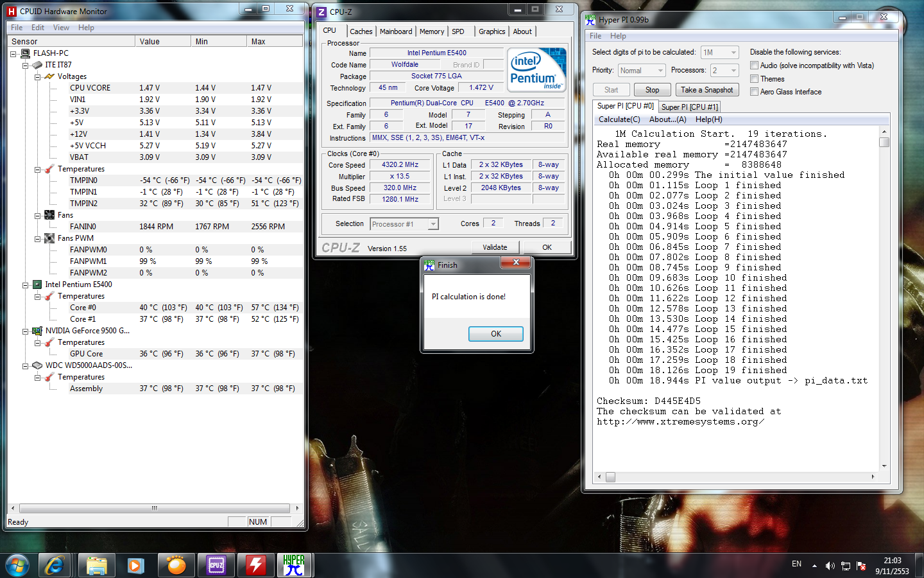This screenshot has width=924, height=578.
Task: Open the volume control in the system tray
Action: point(830,566)
